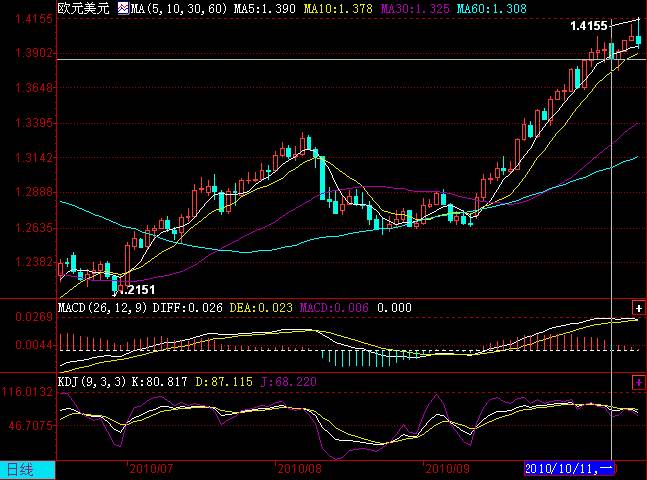The image size is (647, 480).
Task: Click the 1.3648 price axis label
Action: click(34, 87)
